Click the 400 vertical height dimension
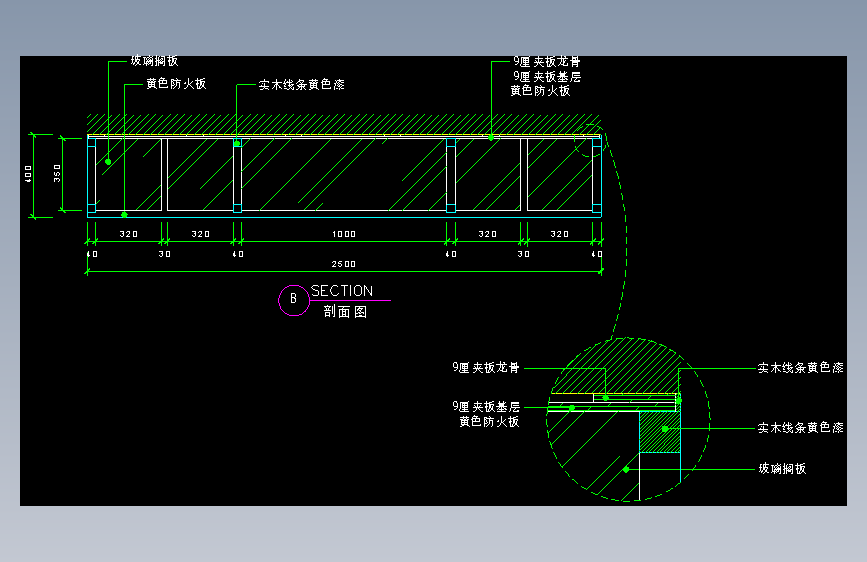The image size is (867, 562). pos(29,174)
